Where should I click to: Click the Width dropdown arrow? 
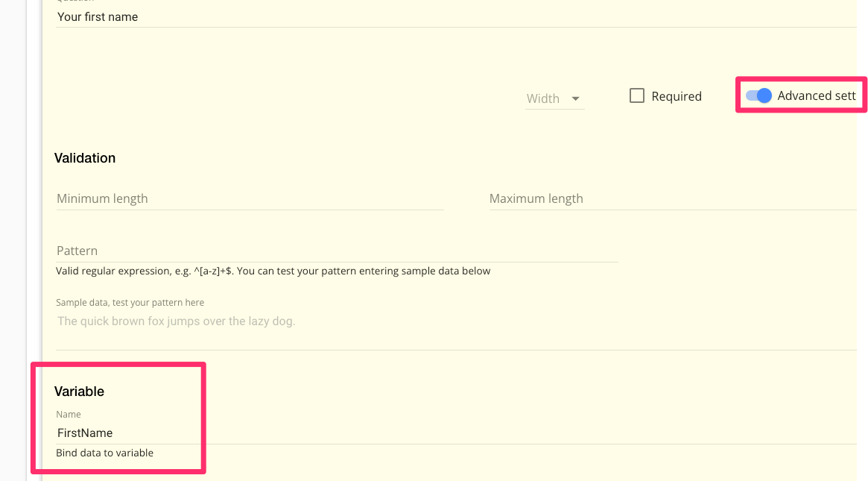click(575, 98)
